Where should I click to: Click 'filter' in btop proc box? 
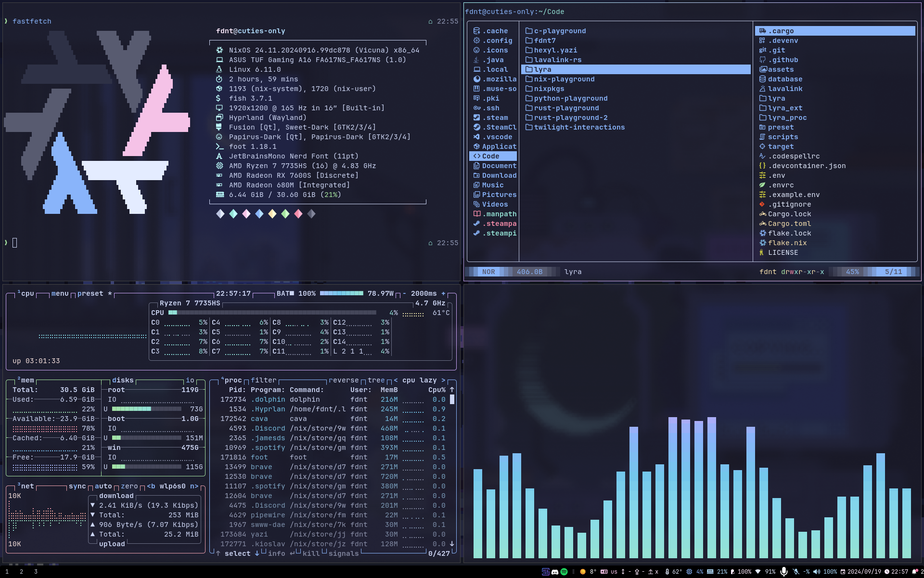[264, 380]
